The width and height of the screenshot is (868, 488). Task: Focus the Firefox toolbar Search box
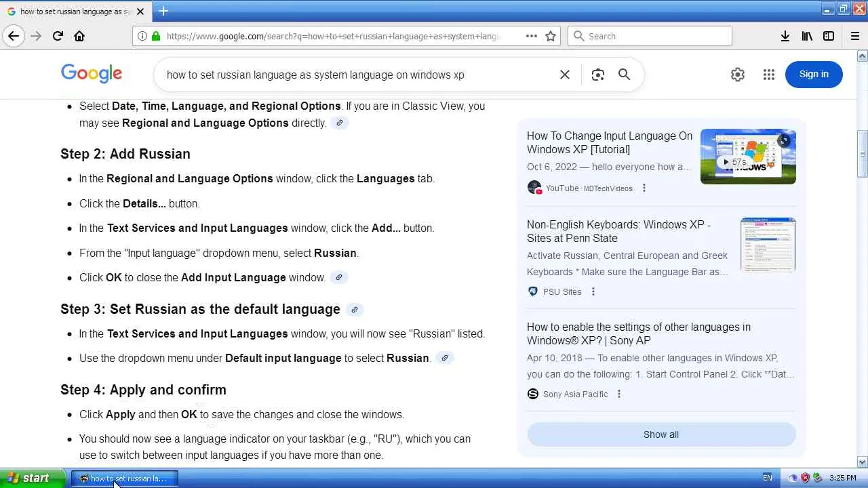pyautogui.click(x=650, y=36)
